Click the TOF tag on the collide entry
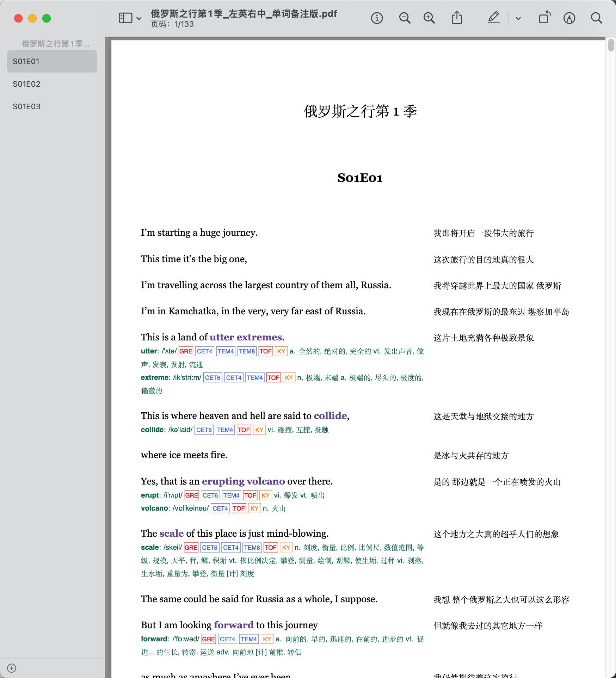This screenshot has width=616, height=678. point(244,430)
